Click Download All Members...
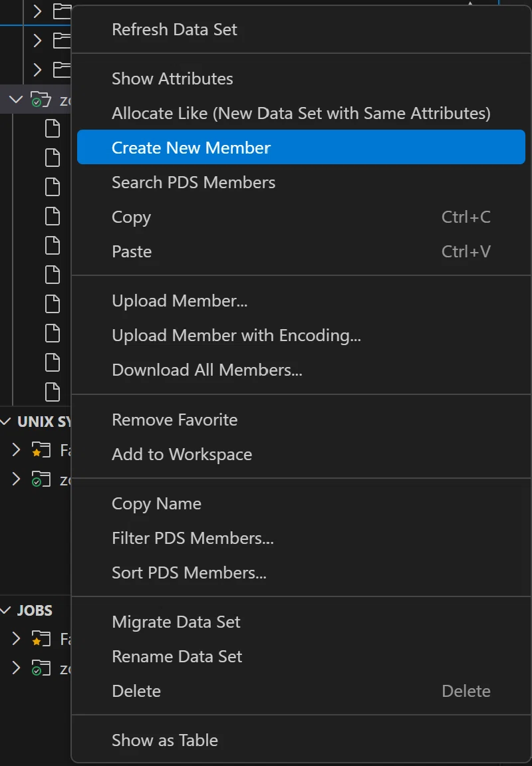The image size is (532, 766). coord(301,370)
